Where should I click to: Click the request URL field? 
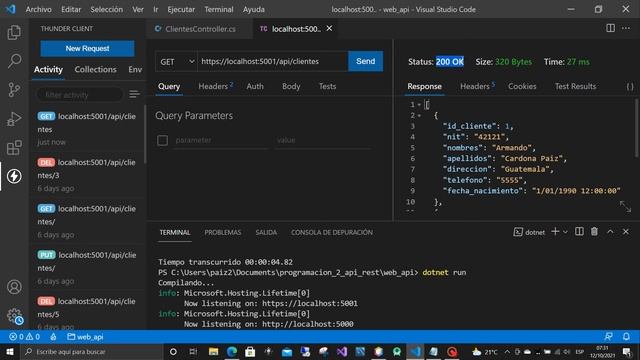[273, 62]
